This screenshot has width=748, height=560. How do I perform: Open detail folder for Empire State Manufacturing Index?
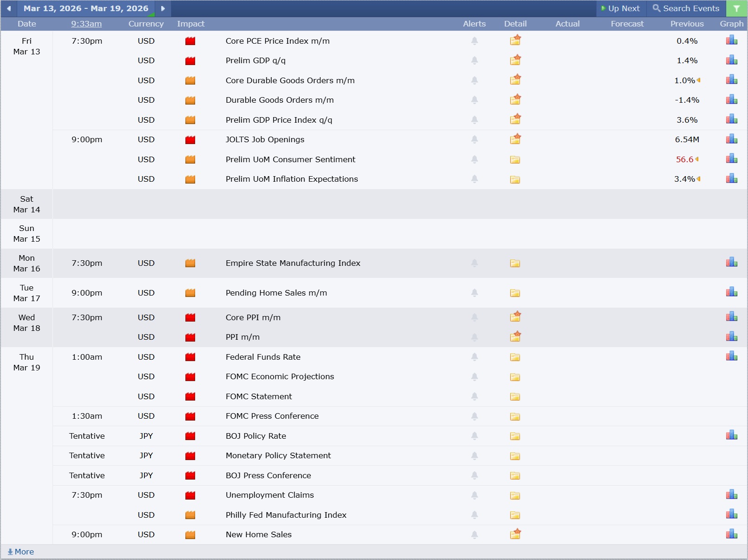(x=515, y=263)
